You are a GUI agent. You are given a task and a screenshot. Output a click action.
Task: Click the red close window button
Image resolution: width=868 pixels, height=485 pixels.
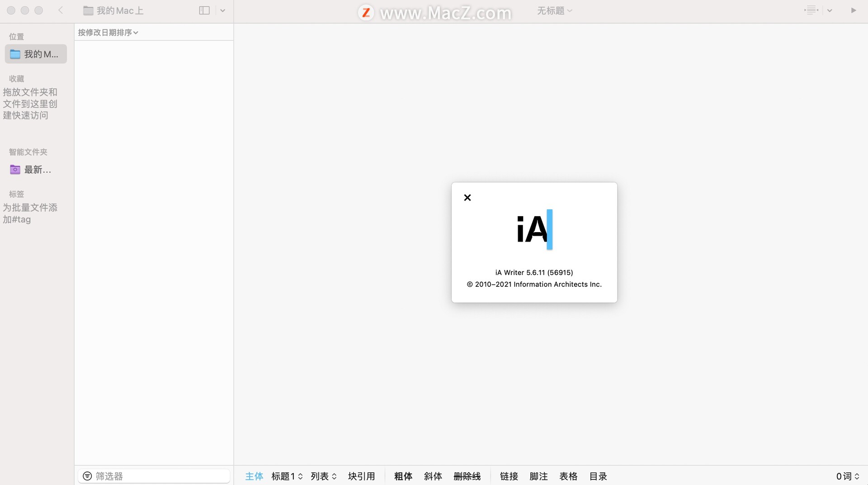[11, 10]
